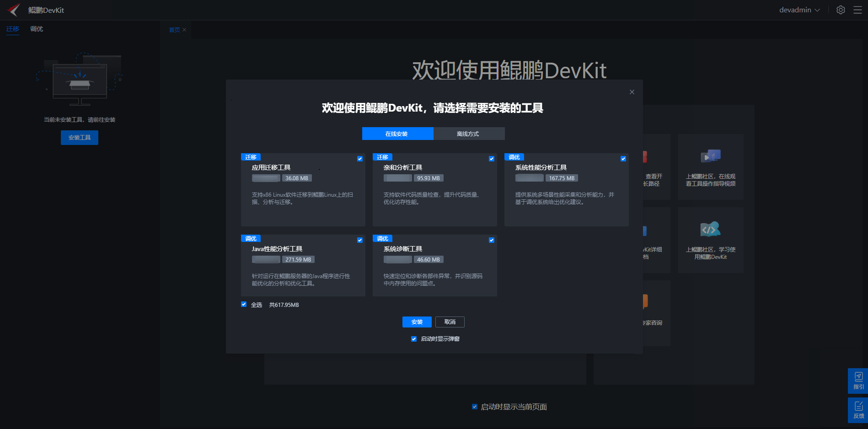The height and width of the screenshot is (429, 868).
Task: Click the 系统诊断工具 card title
Action: 403,249
